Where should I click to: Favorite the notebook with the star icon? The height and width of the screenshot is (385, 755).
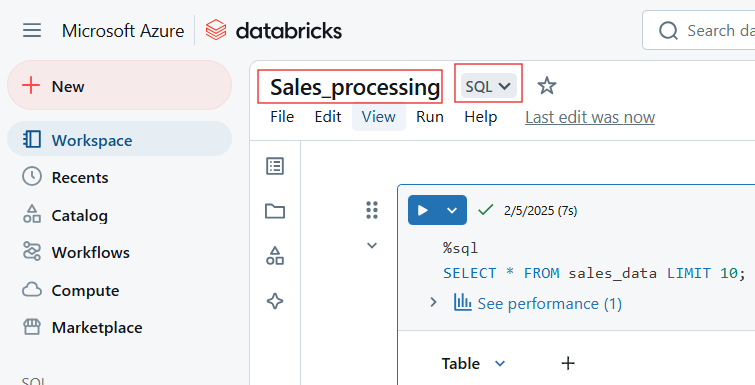coord(547,86)
